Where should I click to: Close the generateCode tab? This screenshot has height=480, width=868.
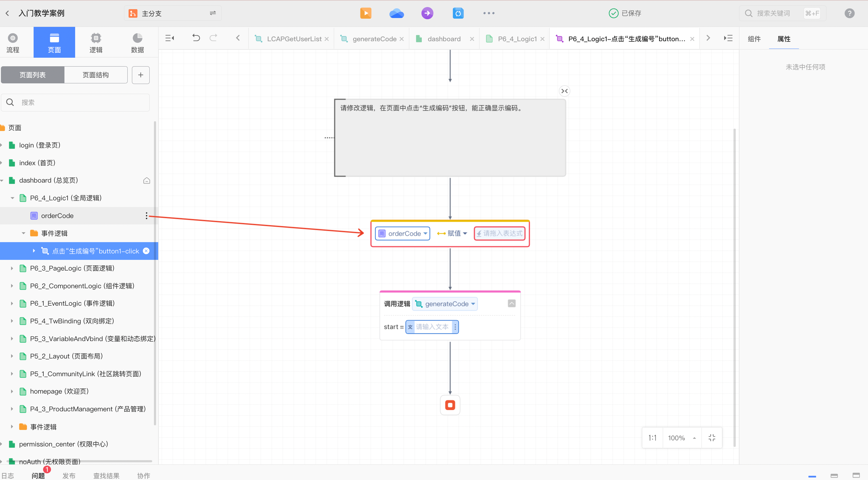tap(402, 39)
